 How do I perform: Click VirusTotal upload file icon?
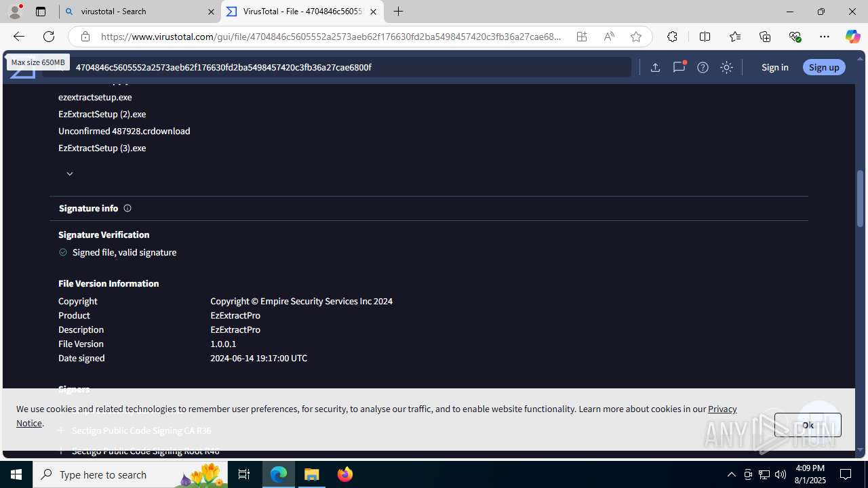(x=655, y=67)
